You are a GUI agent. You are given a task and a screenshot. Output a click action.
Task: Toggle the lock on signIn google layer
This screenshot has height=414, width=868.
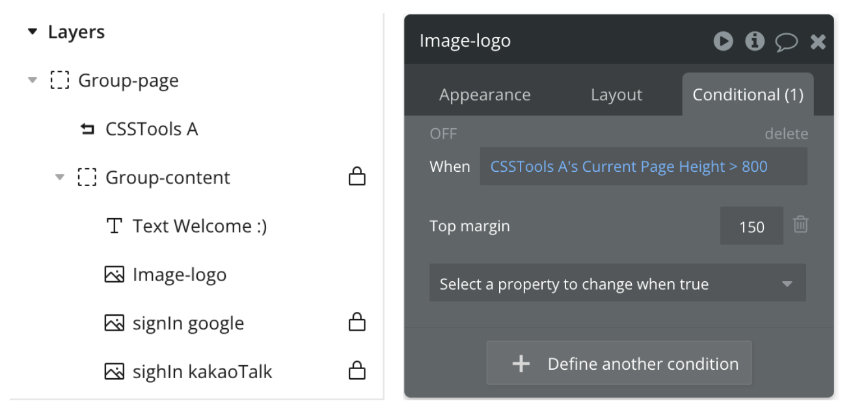[357, 322]
